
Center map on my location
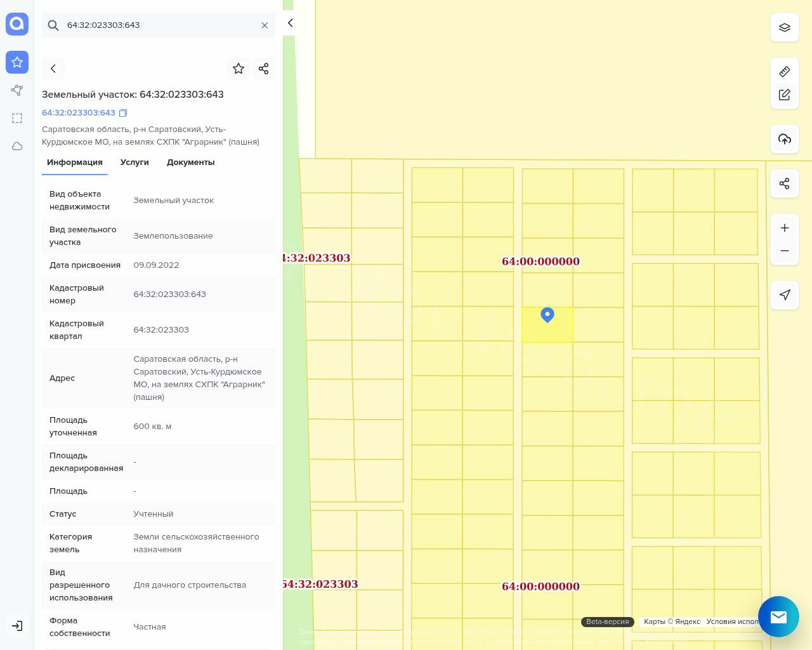click(x=784, y=295)
